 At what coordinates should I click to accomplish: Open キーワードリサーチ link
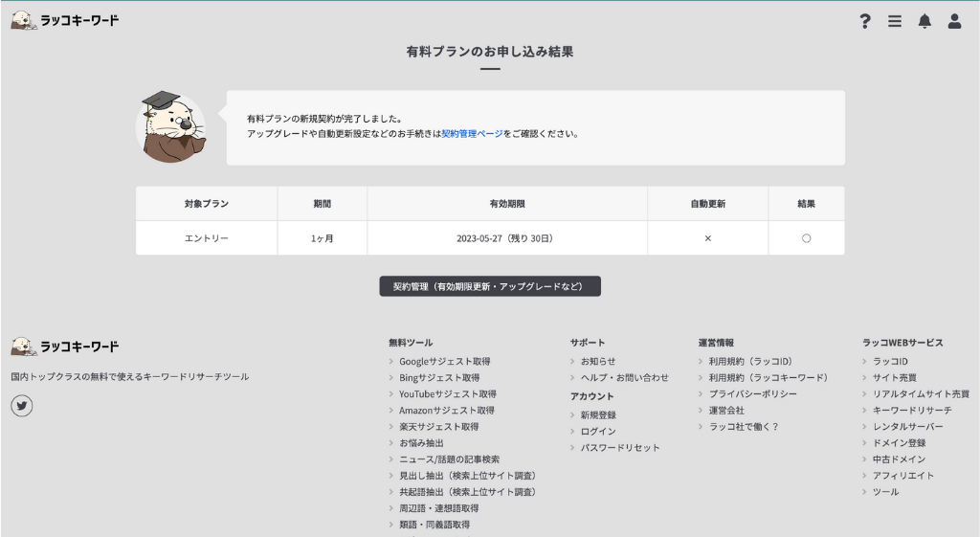click(x=912, y=410)
